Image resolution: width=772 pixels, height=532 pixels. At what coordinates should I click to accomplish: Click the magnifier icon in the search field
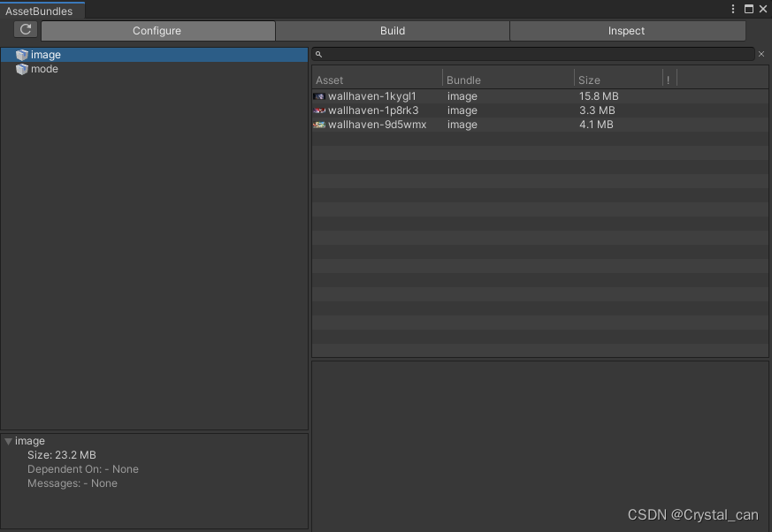point(318,54)
